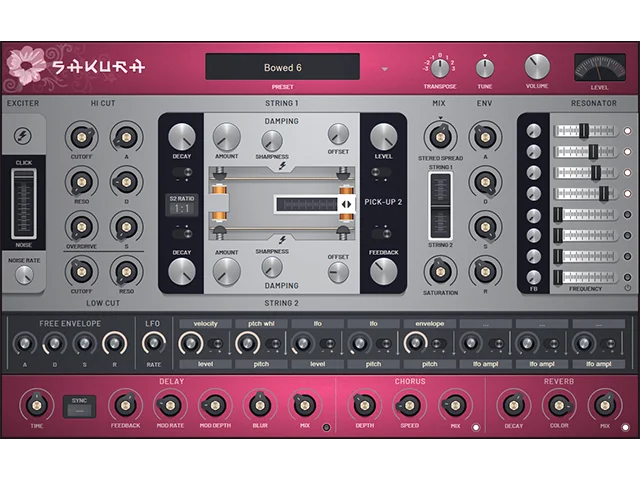
Task: Click the first resonator frequency slider
Action: pos(585,131)
